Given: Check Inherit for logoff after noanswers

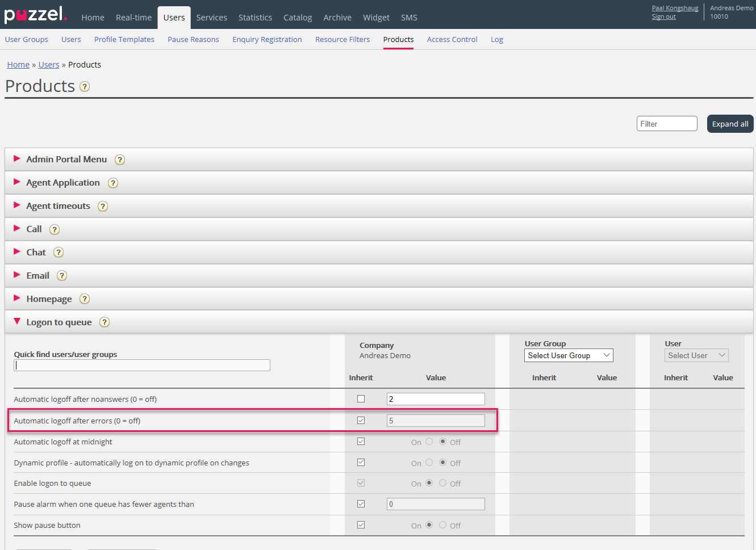Looking at the screenshot, I should (361, 399).
